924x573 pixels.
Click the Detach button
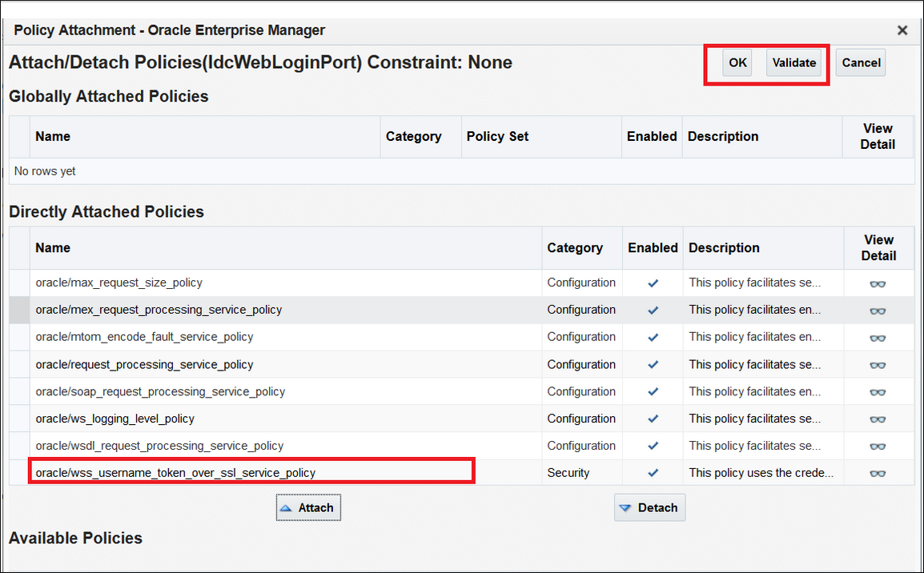(x=650, y=507)
